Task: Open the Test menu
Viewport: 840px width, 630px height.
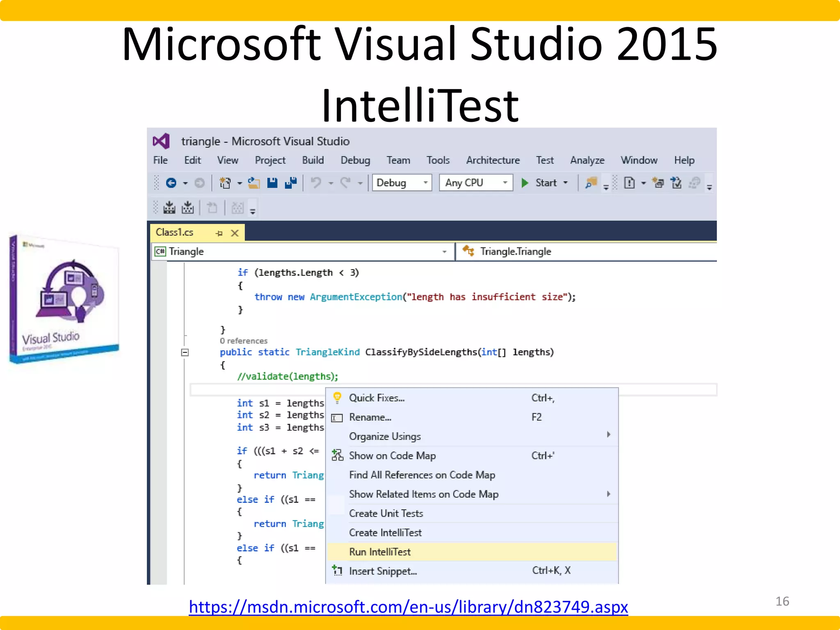Action: (545, 160)
